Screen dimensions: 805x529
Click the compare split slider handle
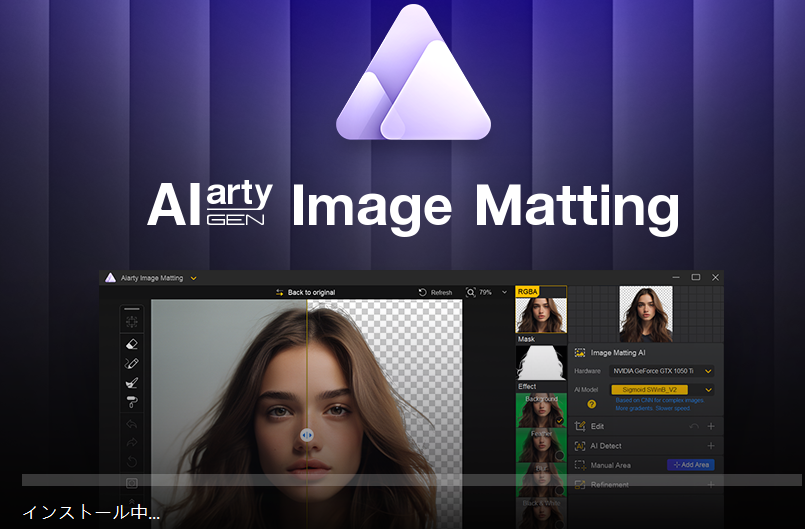click(x=306, y=435)
